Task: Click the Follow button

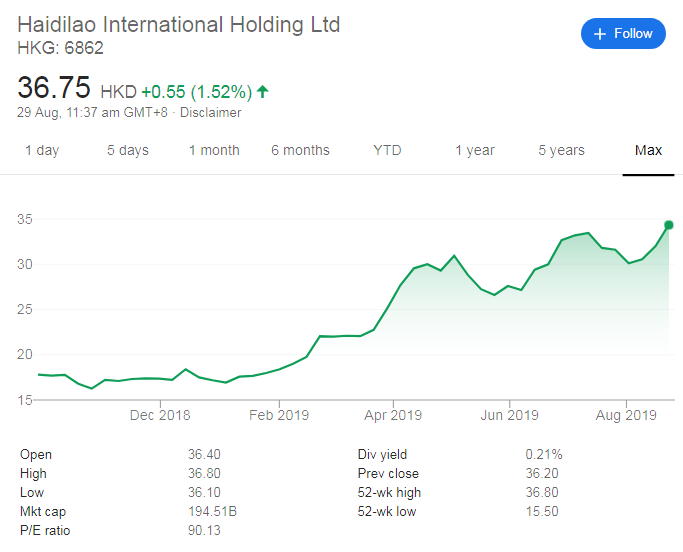Action: [623, 34]
